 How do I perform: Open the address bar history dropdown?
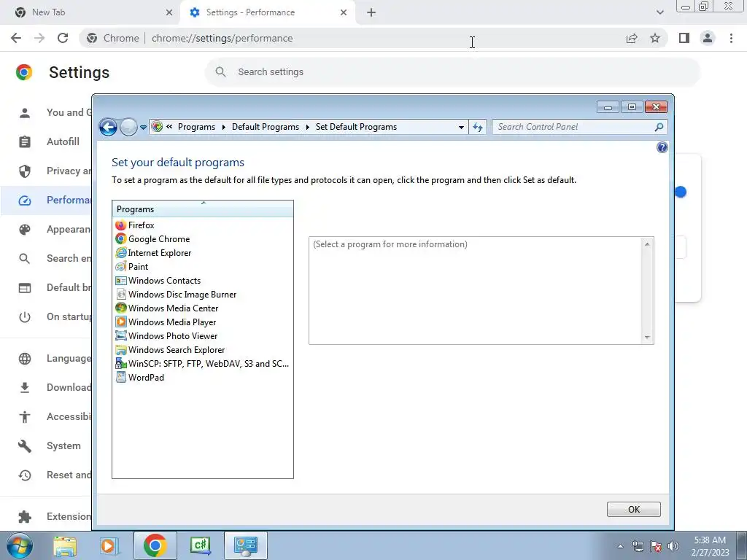point(461,127)
